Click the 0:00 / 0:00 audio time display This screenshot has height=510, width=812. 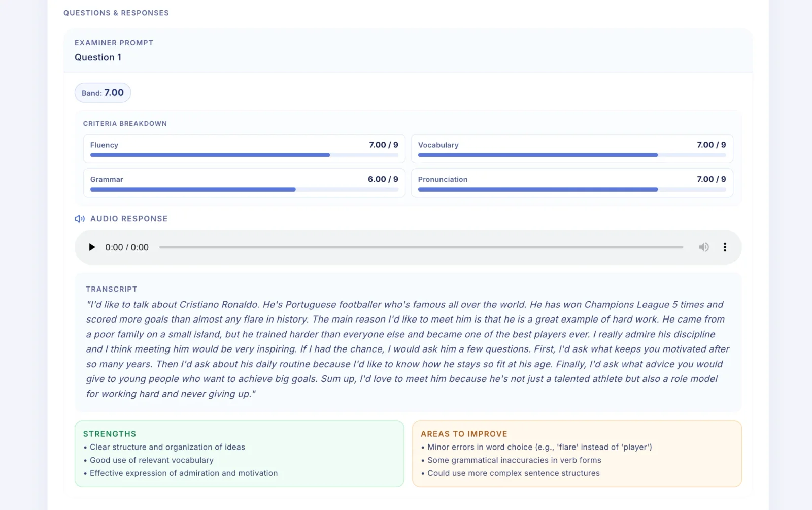click(127, 247)
